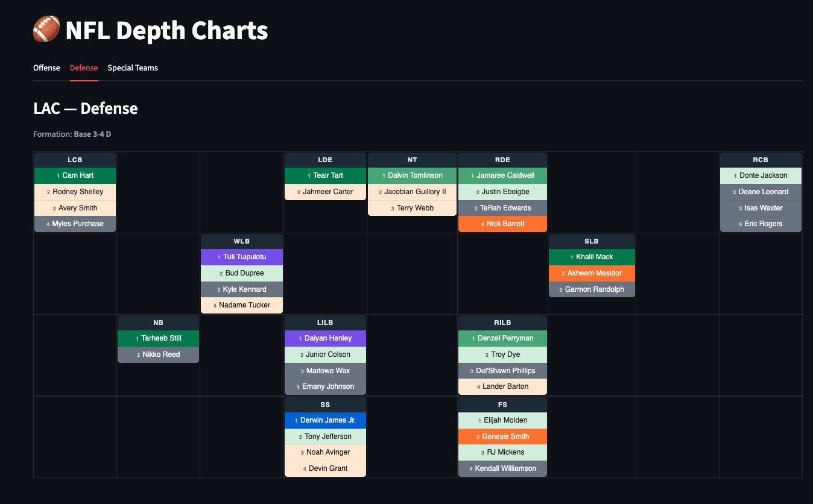The width and height of the screenshot is (813, 504).
Task: Select Del'Shawn Phillips entry
Action: 502,371
